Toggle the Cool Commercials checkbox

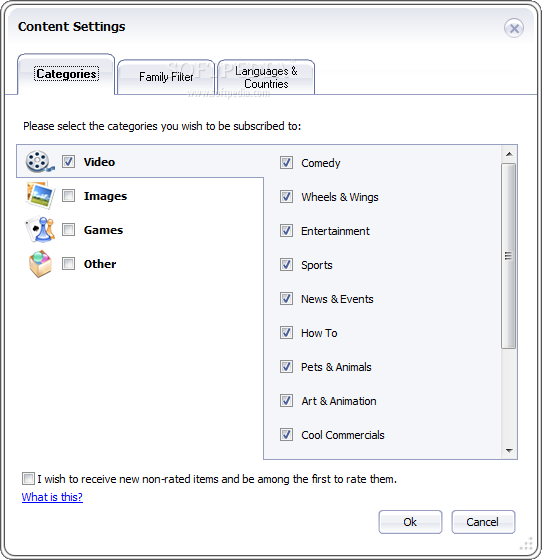[x=286, y=435]
